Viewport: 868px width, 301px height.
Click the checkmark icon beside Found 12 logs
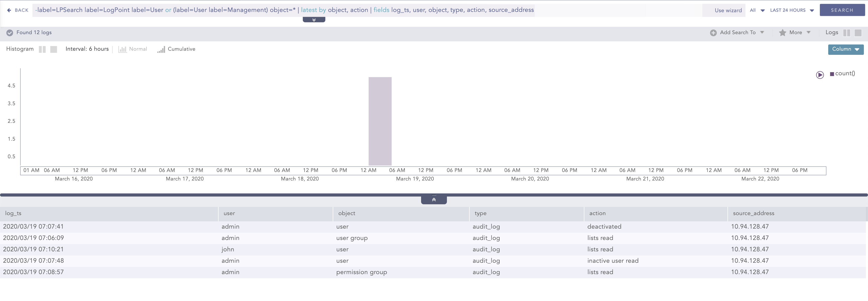10,33
